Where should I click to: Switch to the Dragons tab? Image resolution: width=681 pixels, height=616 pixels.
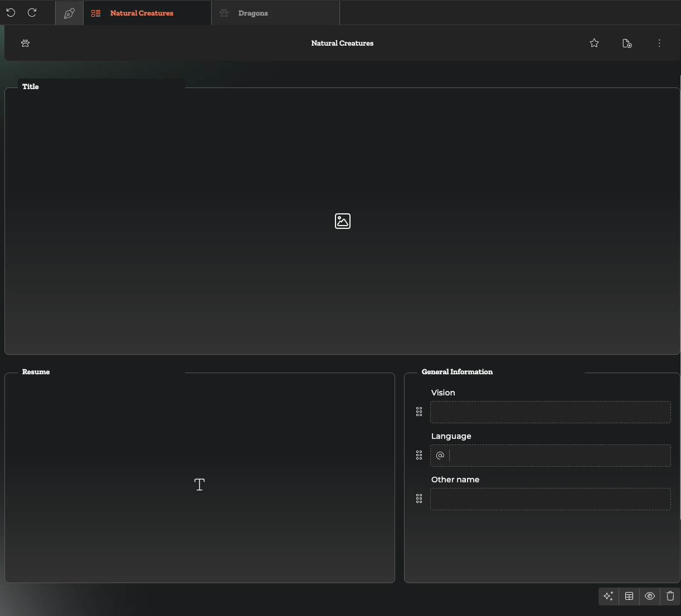[253, 13]
